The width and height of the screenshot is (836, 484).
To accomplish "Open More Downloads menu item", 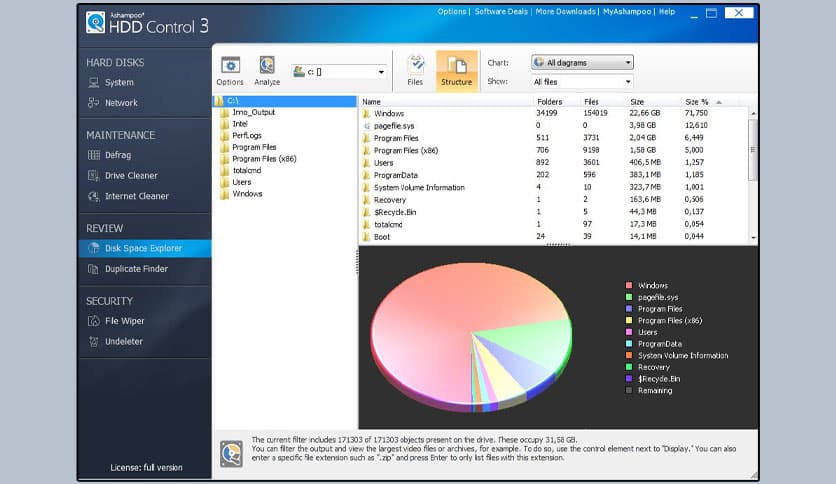I will click(x=565, y=11).
